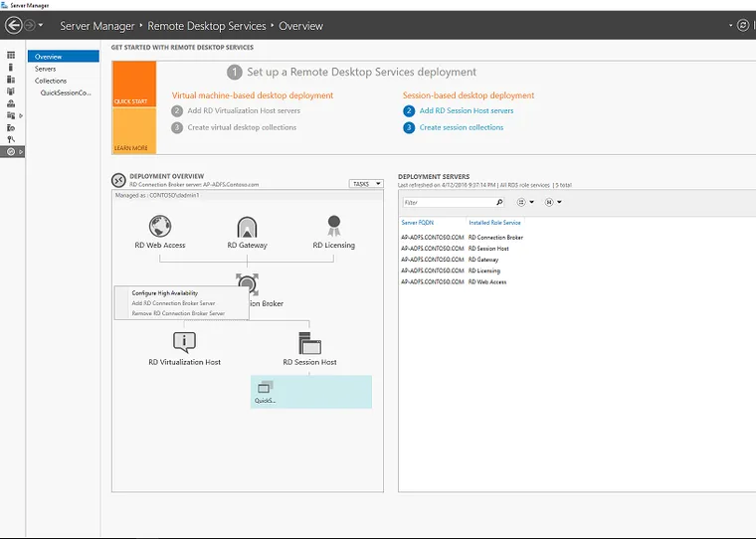Click the back navigation arrow
The width and height of the screenshot is (756, 539).
pos(14,25)
